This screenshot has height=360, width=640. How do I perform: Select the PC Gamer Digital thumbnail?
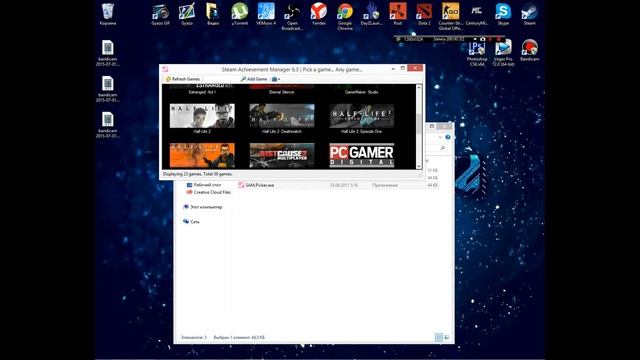362,155
